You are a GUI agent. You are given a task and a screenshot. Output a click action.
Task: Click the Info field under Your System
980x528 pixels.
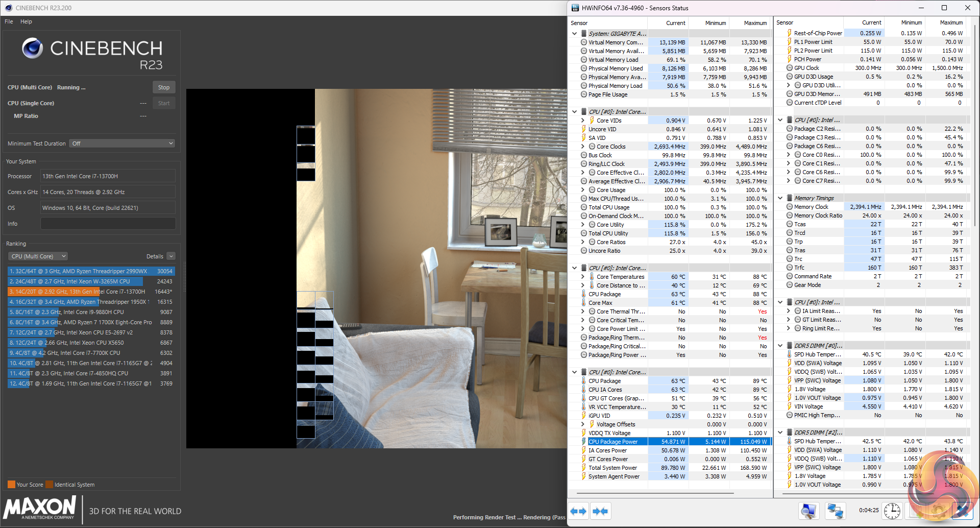(x=108, y=224)
